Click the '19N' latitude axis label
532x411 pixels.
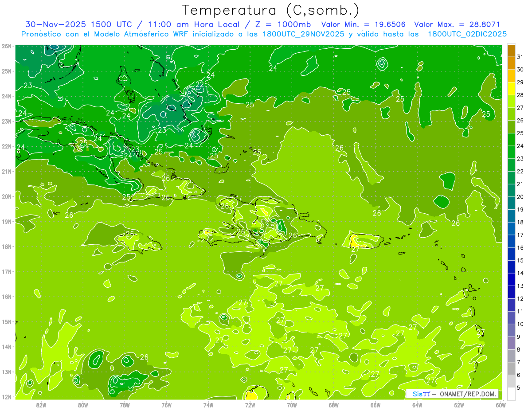point(6,222)
